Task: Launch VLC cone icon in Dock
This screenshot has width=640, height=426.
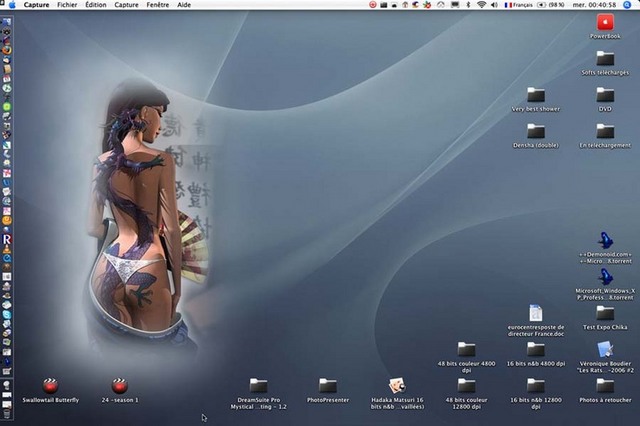Action: click(x=7, y=248)
